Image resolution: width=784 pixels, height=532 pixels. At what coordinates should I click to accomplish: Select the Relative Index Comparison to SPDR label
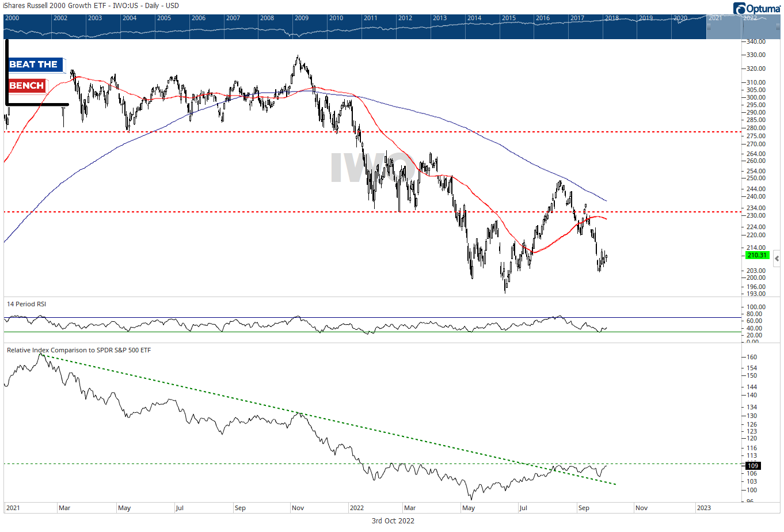[79, 350]
